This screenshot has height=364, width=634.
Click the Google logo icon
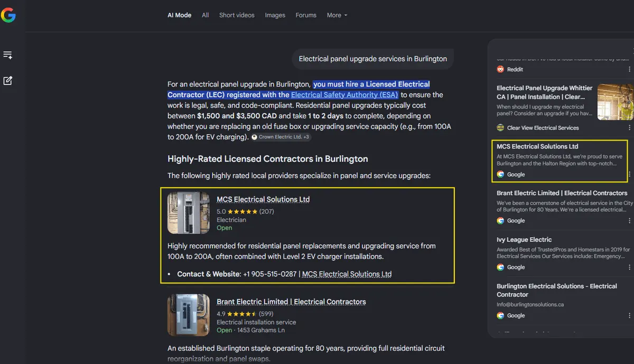coord(8,15)
